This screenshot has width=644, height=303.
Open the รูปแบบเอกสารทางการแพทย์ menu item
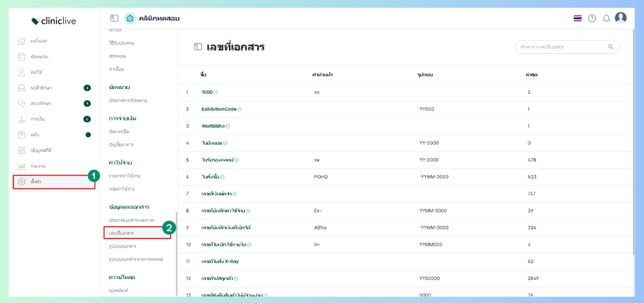pyautogui.click(x=136, y=259)
